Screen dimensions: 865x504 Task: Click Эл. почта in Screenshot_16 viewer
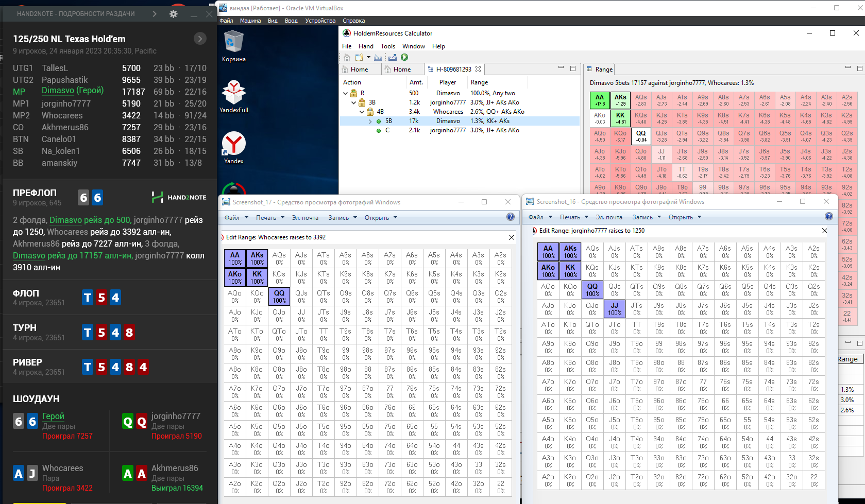pos(609,217)
